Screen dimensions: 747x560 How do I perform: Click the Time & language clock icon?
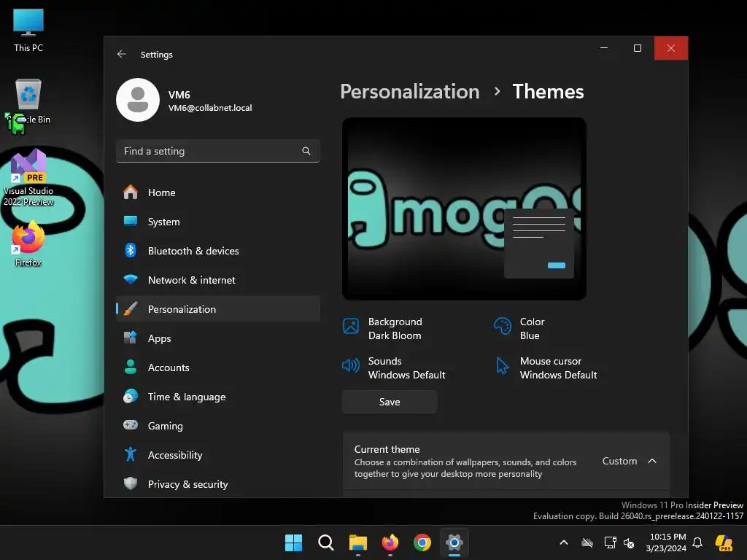[130, 396]
